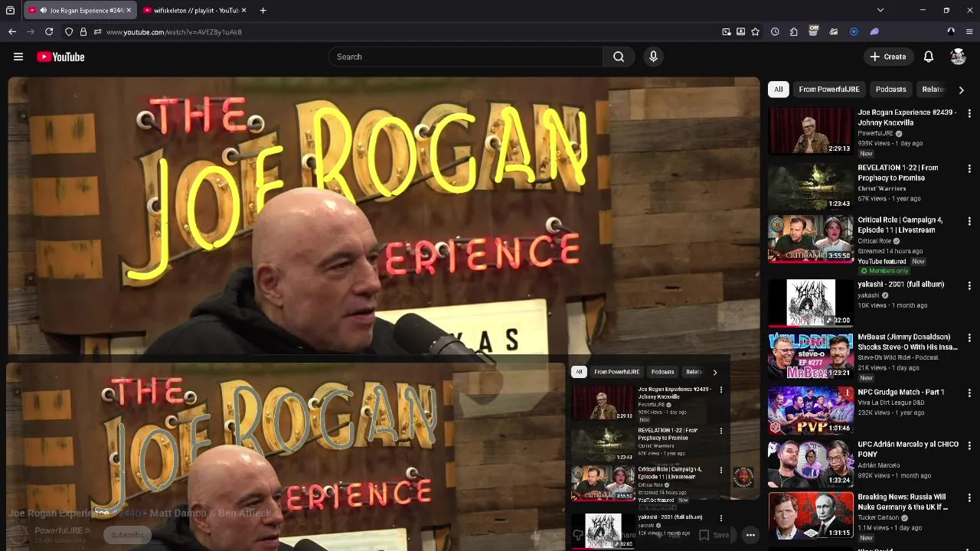Click the blue circle extension icon
This screenshot has width=980, height=551.
click(x=854, y=31)
